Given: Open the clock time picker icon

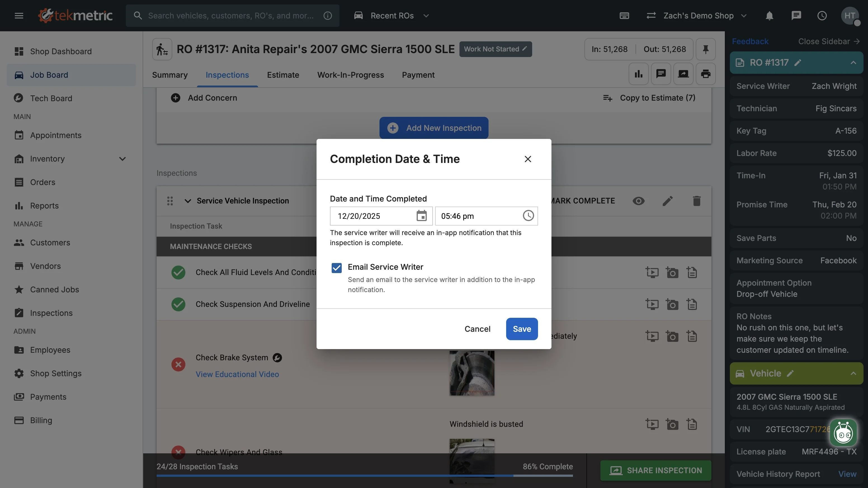Looking at the screenshot, I should (528, 216).
